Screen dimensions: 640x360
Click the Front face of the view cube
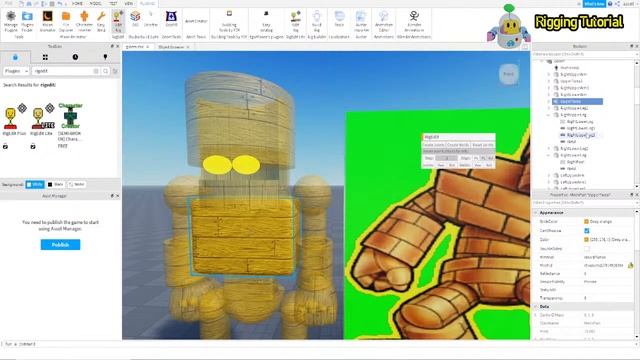[509, 74]
